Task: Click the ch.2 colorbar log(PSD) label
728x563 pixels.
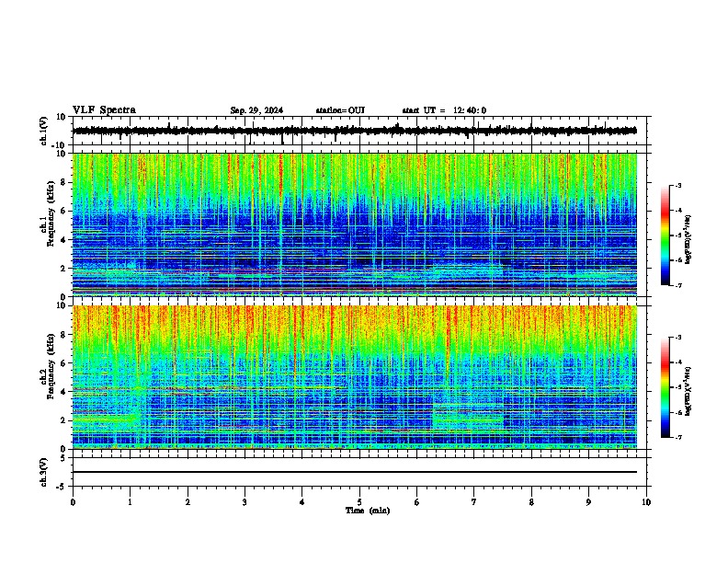Action: (688, 391)
